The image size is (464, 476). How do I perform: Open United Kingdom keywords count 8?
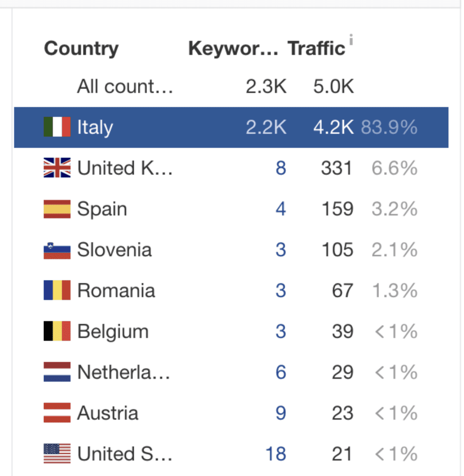coord(281,168)
